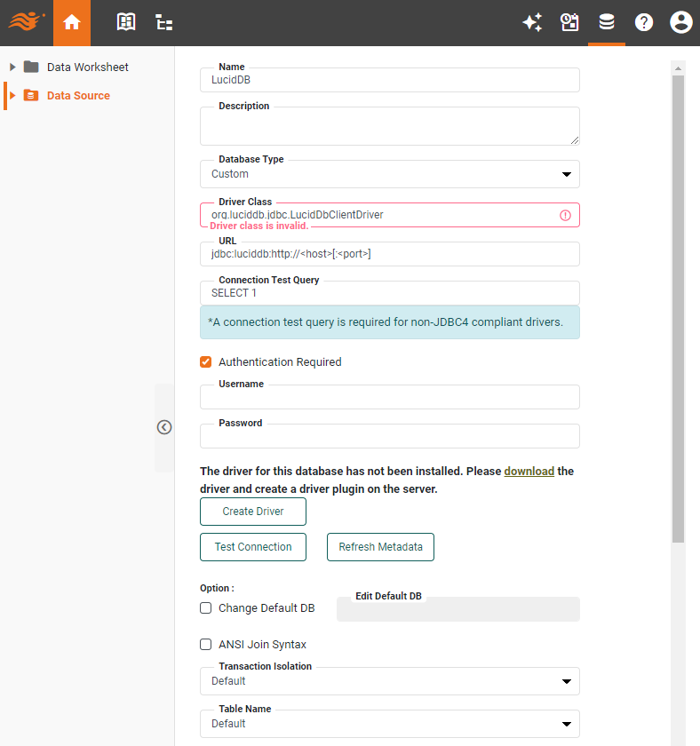This screenshot has height=746, width=700.
Task: Enable ANSI Join Syntax
Action: tap(205, 644)
